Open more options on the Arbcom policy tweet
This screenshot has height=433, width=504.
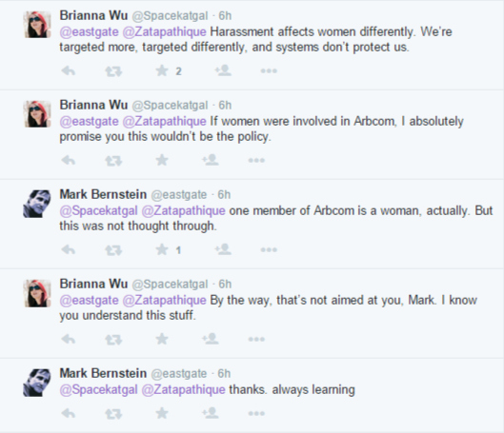pos(256,160)
